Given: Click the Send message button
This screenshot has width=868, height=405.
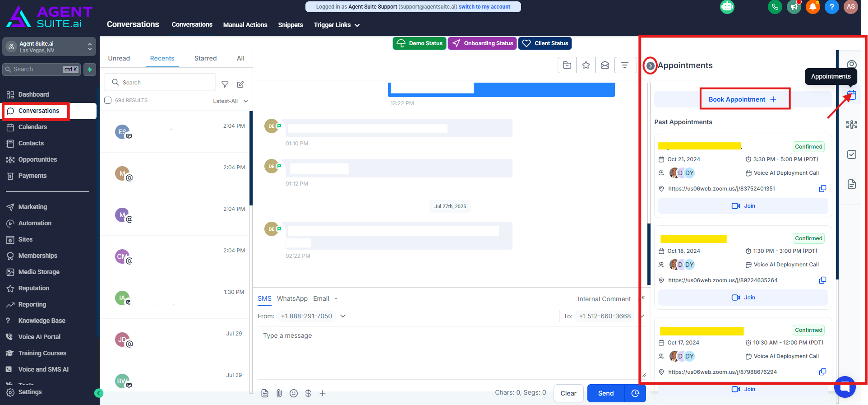Looking at the screenshot, I should [x=606, y=393].
